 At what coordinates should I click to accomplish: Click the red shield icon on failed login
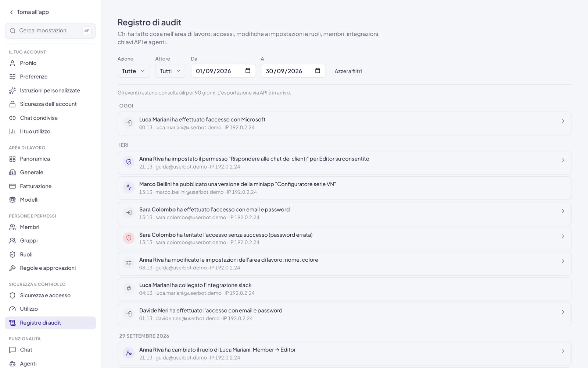coord(129,238)
